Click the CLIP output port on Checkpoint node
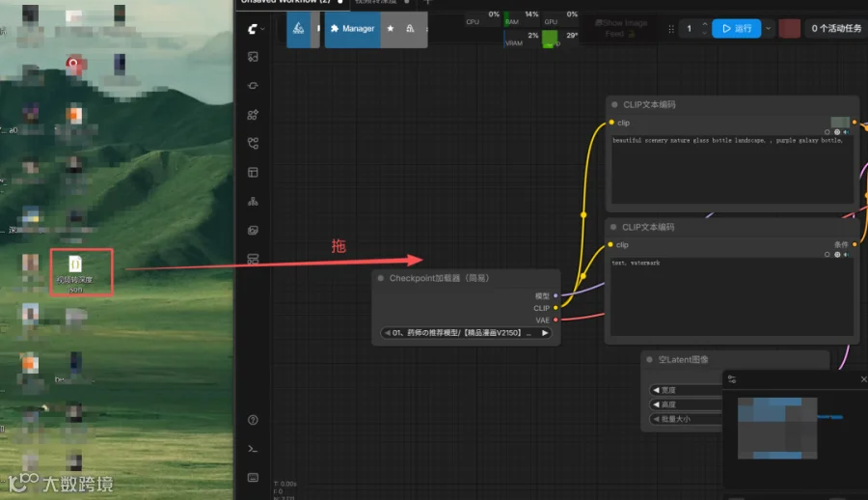The image size is (868, 500). [556, 308]
